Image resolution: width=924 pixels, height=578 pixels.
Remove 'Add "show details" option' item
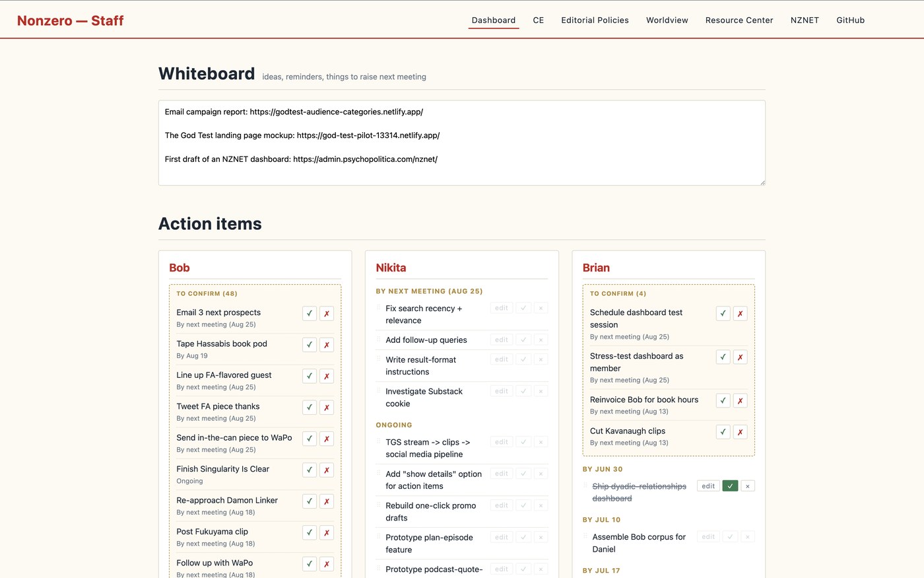pyautogui.click(x=541, y=474)
